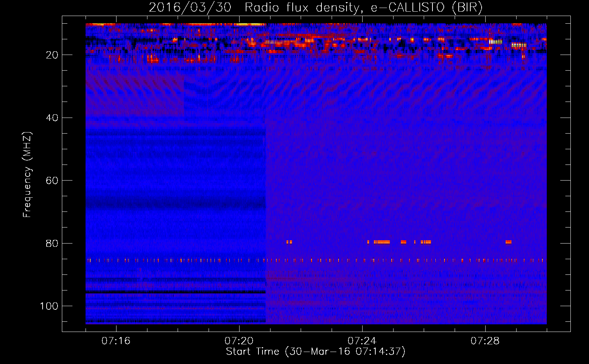Click the '20' frequency tick label
The width and height of the screenshot is (589, 364).
(x=52, y=55)
